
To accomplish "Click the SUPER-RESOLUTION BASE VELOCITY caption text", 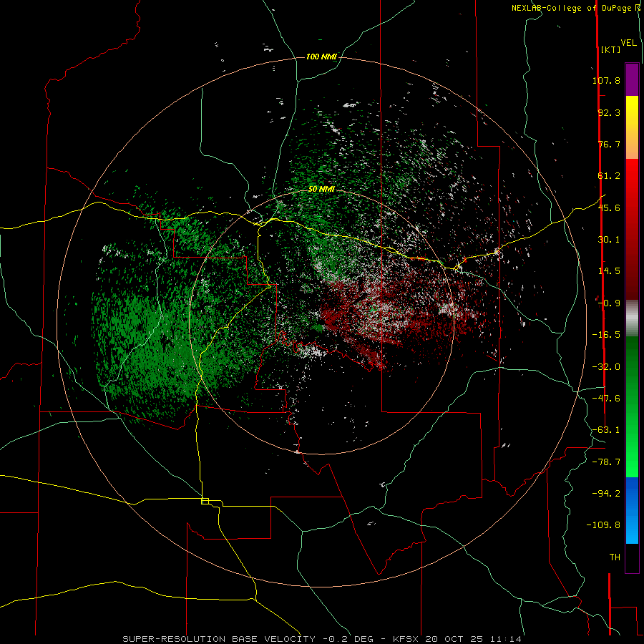I will pyautogui.click(x=219, y=639).
